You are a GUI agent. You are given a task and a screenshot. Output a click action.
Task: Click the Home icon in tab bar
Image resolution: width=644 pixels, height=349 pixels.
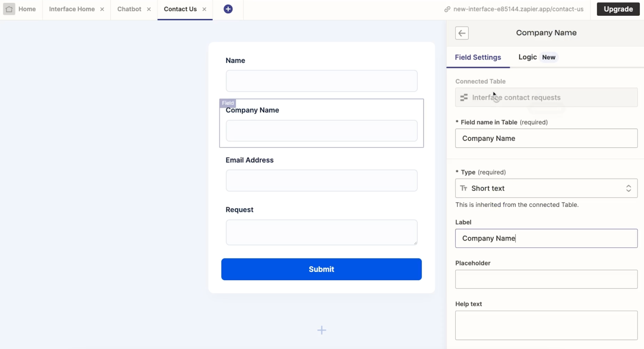coord(9,9)
